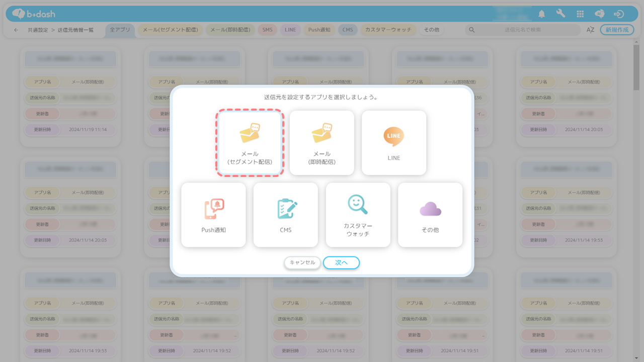The width and height of the screenshot is (644, 362).
Task: Filter by SMS tab
Action: coord(267,30)
